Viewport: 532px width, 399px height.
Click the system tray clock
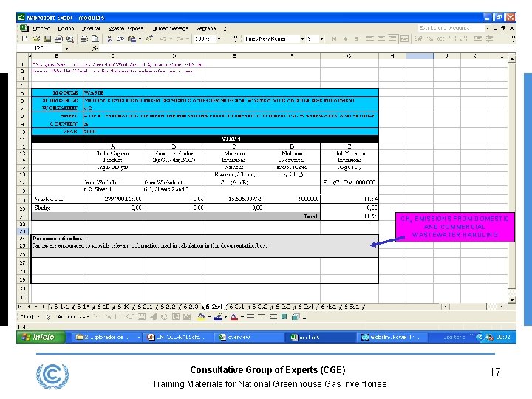coord(503,337)
